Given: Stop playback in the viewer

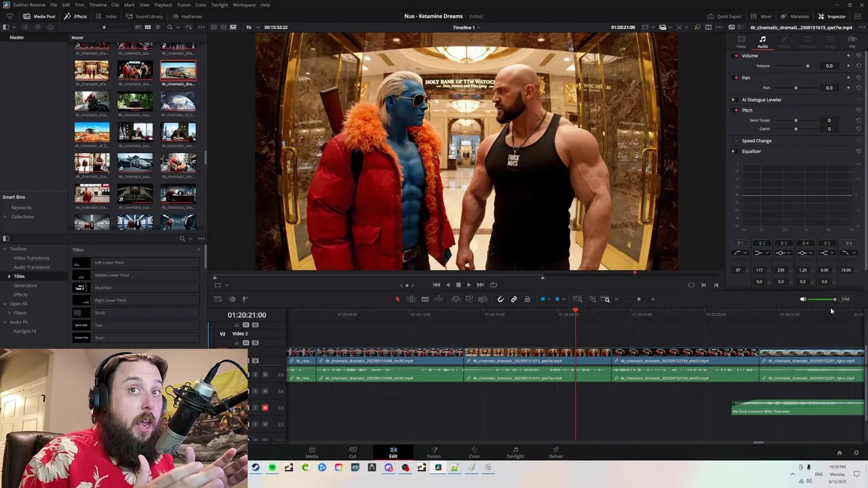Looking at the screenshot, I should [x=458, y=285].
